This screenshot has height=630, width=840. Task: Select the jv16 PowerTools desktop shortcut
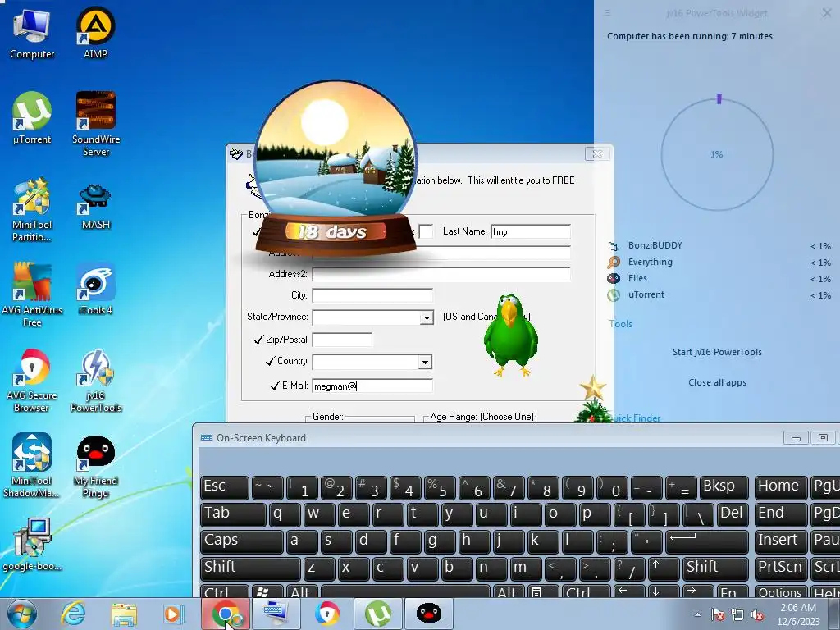[96, 381]
